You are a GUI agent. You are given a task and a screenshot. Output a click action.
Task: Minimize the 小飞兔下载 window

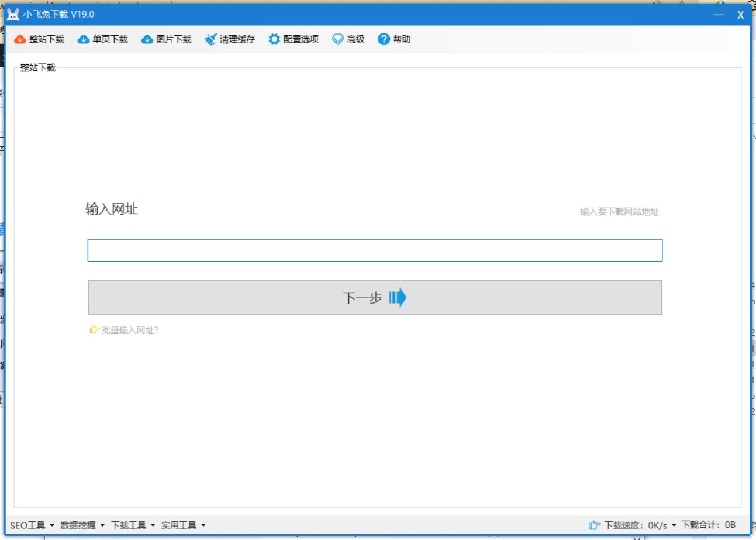pyautogui.click(x=719, y=15)
